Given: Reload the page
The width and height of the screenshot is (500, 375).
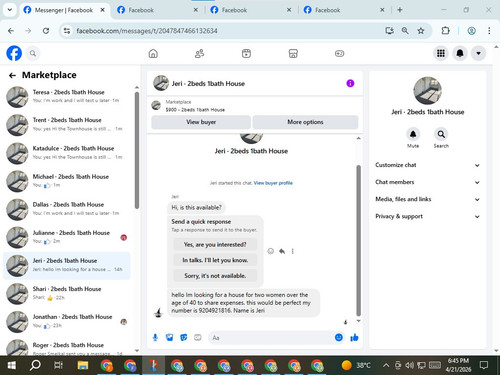Looking at the screenshot, I should tap(46, 31).
